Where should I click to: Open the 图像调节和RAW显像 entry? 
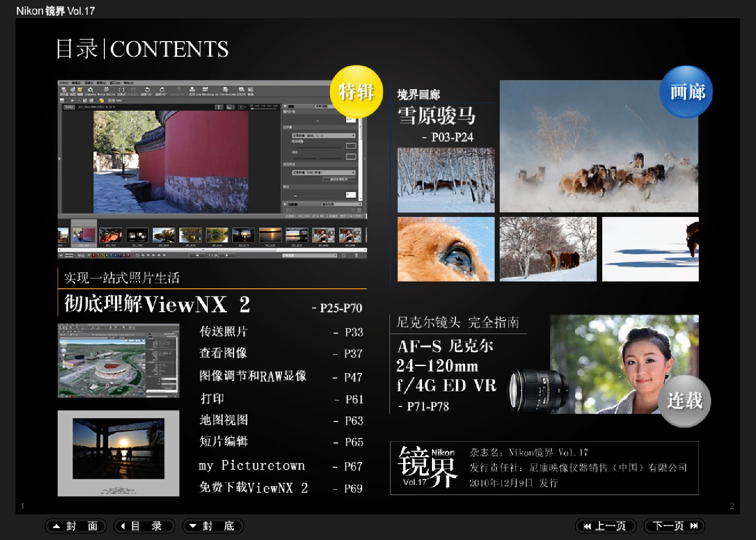click(253, 376)
